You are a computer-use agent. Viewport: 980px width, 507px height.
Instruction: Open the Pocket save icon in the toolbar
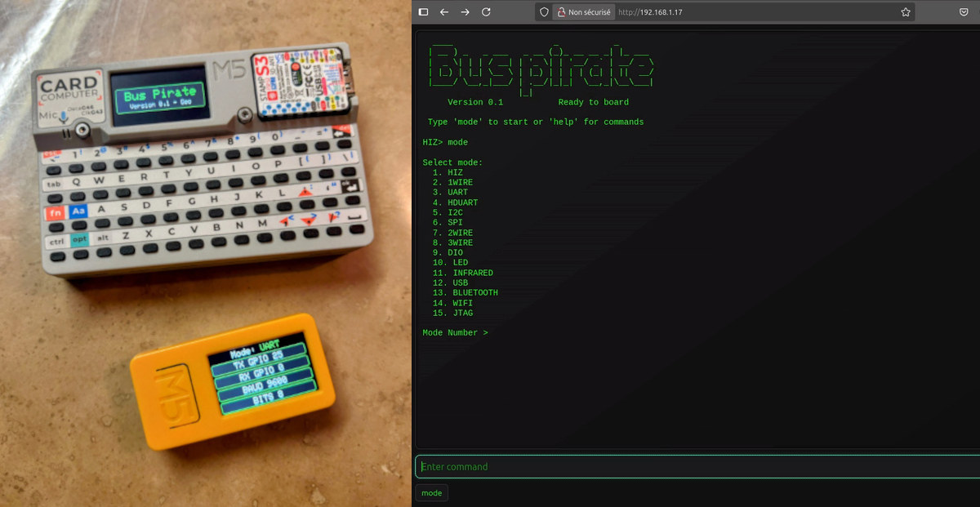click(x=964, y=12)
